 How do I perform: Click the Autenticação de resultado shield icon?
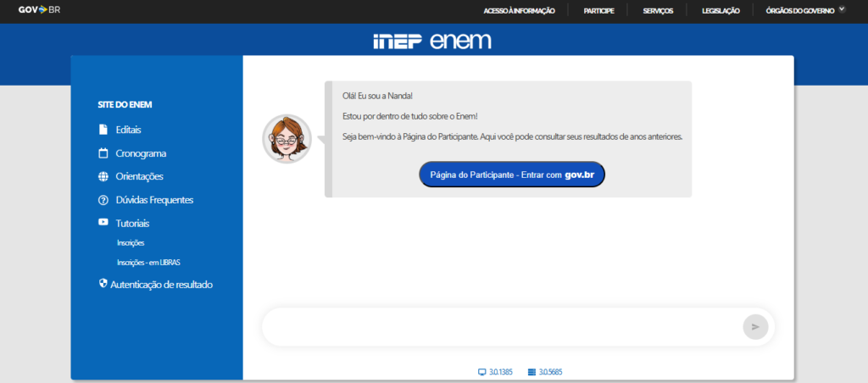[x=103, y=284]
